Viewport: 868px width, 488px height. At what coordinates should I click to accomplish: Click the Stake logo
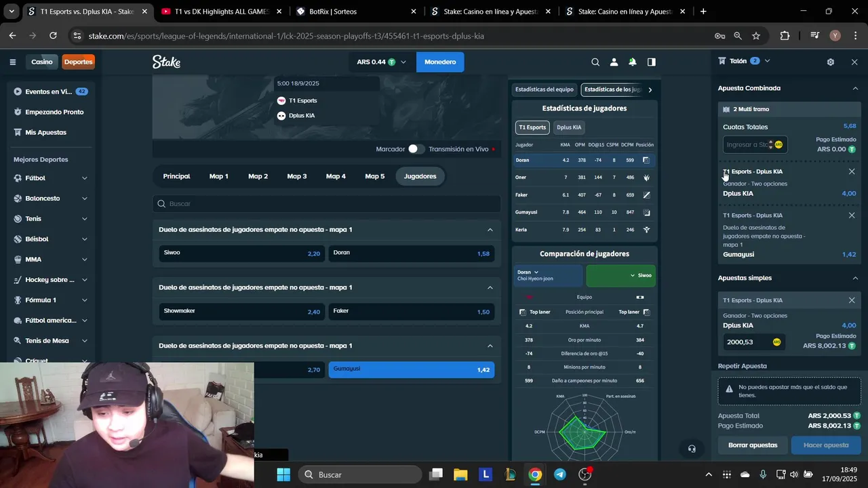166,62
